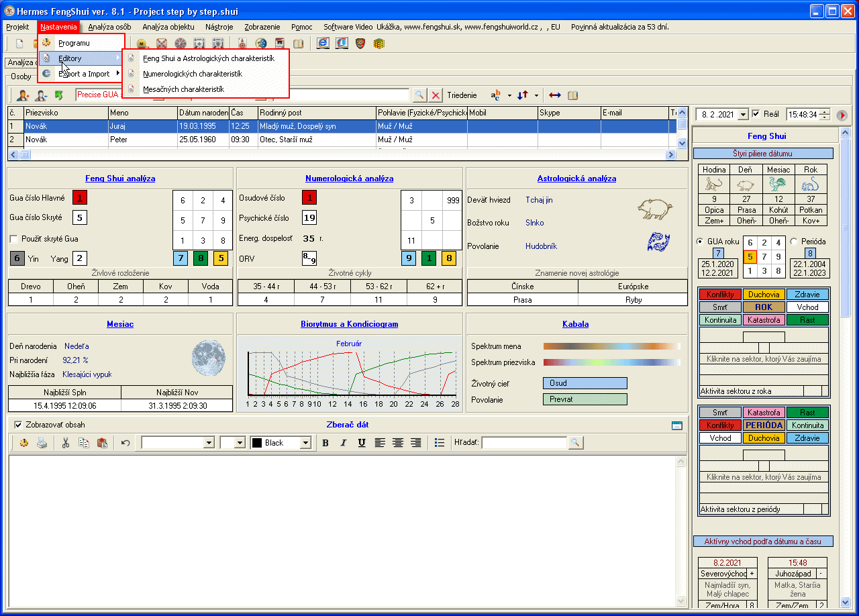Screen dimensions: 859x616
Task: Align text right in editor
Action: 416,443
